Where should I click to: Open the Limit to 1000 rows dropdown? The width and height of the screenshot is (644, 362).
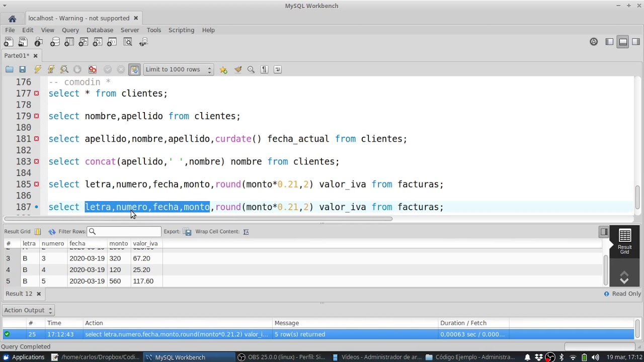click(178, 70)
